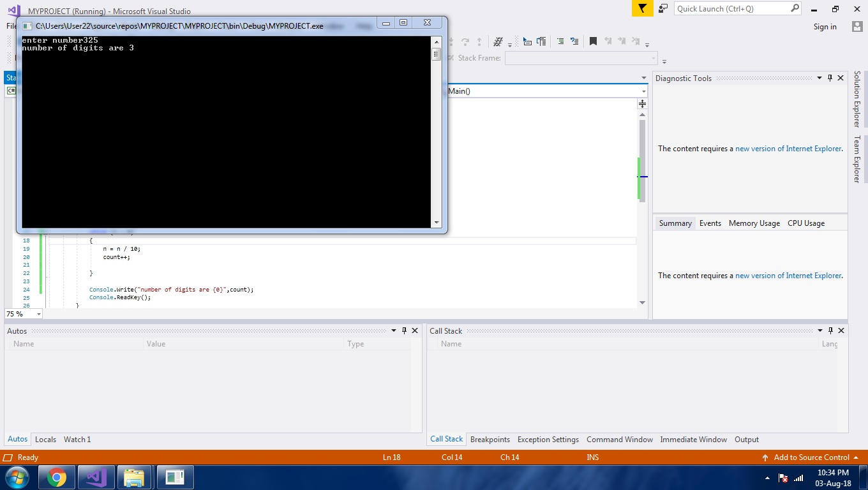Open the Autos panel window options dropdown

tap(394, 330)
